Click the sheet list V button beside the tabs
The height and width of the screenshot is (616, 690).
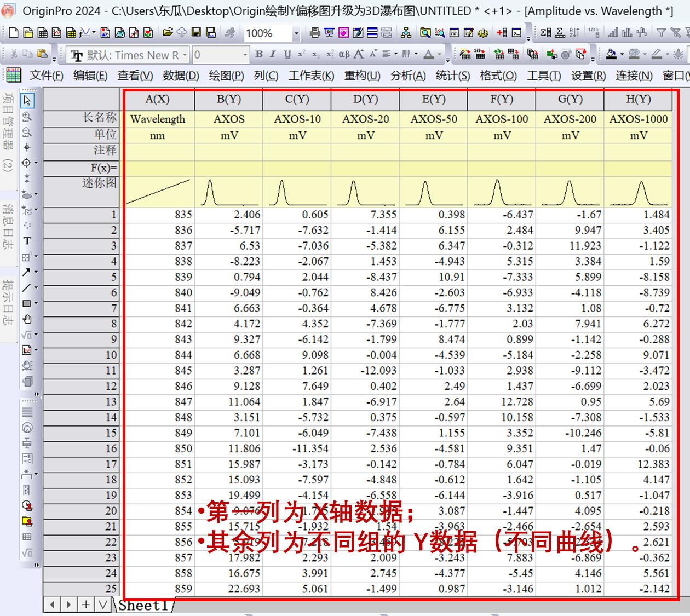[102, 605]
